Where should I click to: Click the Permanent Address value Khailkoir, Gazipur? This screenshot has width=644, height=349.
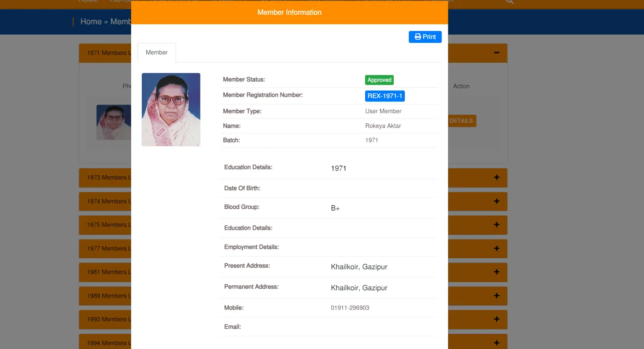[x=359, y=288]
